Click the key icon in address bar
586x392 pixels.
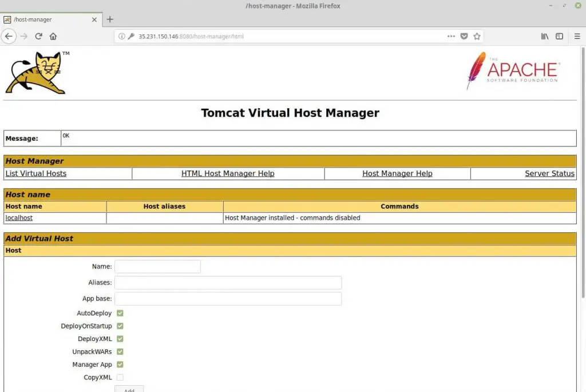tap(131, 36)
